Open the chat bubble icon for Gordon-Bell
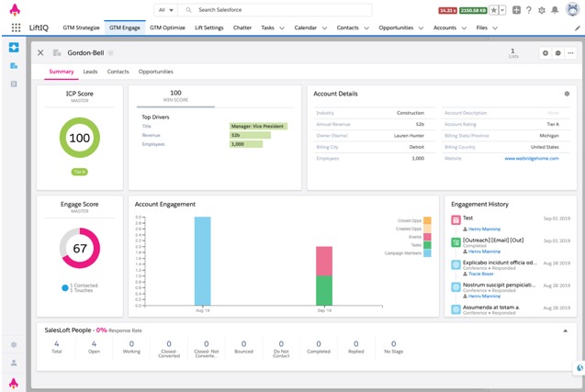This screenshot has width=585, height=392. point(557,53)
